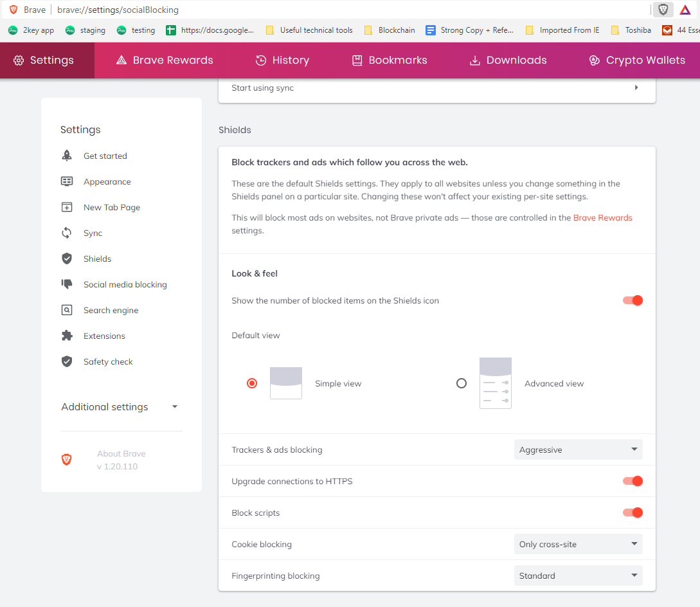Switch to the Downloads tab
This screenshot has width=700, height=607.
[508, 60]
